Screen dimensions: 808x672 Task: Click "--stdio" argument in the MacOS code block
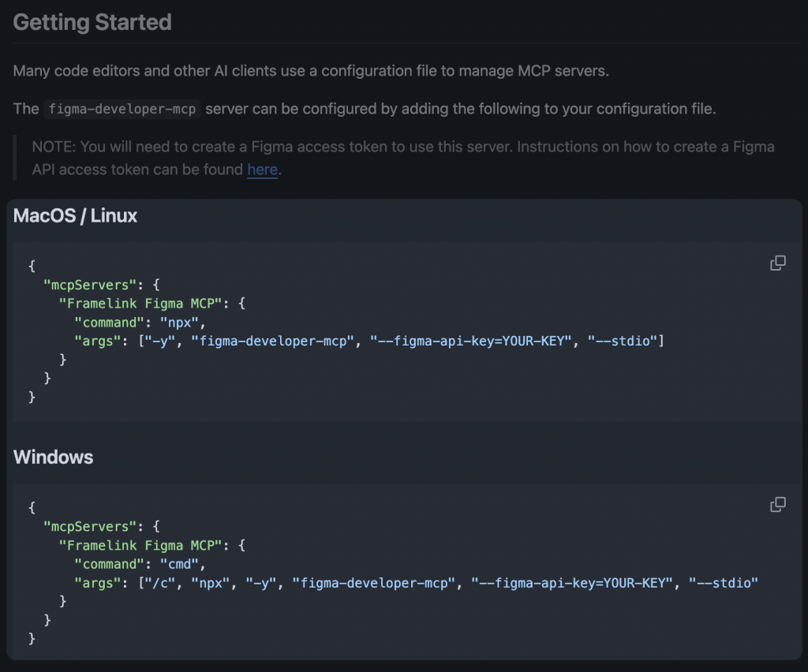[x=622, y=342]
